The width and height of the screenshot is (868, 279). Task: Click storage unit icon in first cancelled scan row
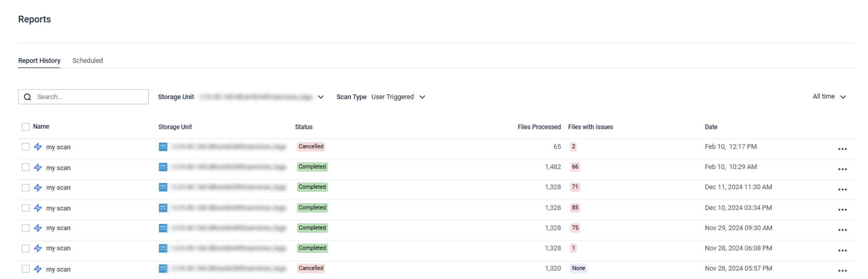163,147
